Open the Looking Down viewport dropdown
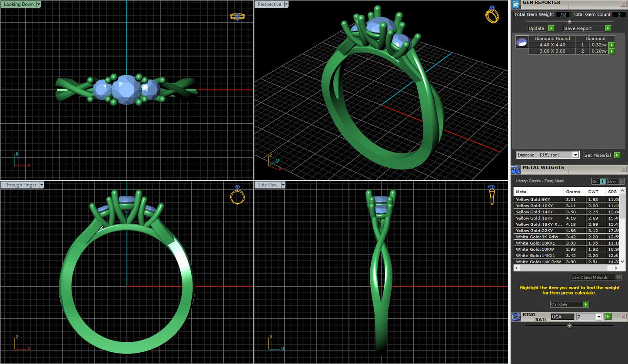The width and height of the screenshot is (628, 364). 38,4
